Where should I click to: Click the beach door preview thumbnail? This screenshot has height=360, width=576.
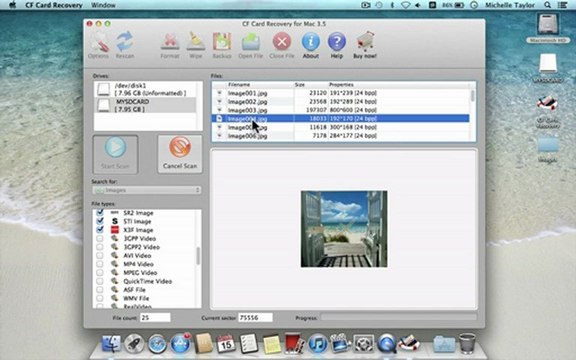[344, 229]
